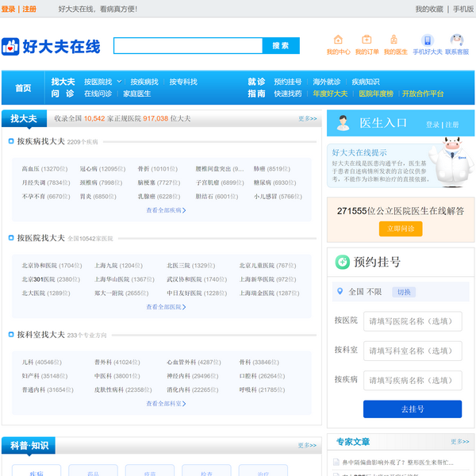
Task: Focus the hospital name input field
Action: [x=412, y=321]
